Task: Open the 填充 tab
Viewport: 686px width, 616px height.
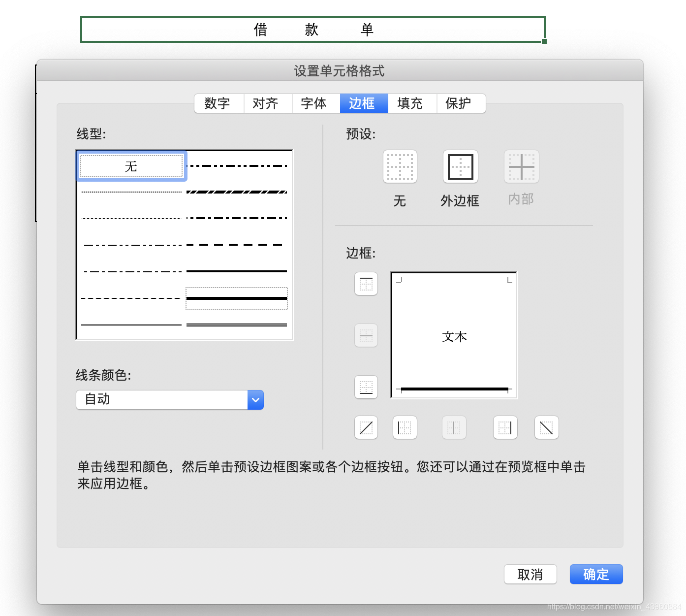Action: [412, 103]
